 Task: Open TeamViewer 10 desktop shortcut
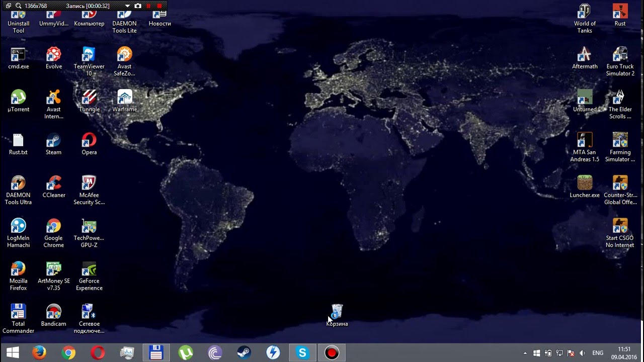point(89,62)
